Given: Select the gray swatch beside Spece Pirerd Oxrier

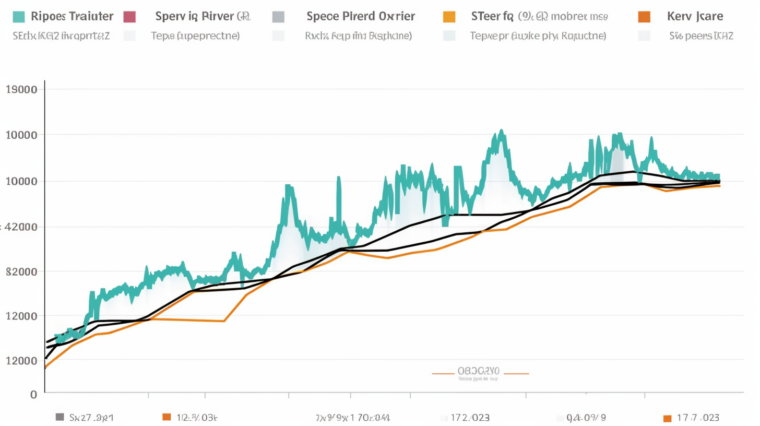Looking at the screenshot, I should click(279, 17).
